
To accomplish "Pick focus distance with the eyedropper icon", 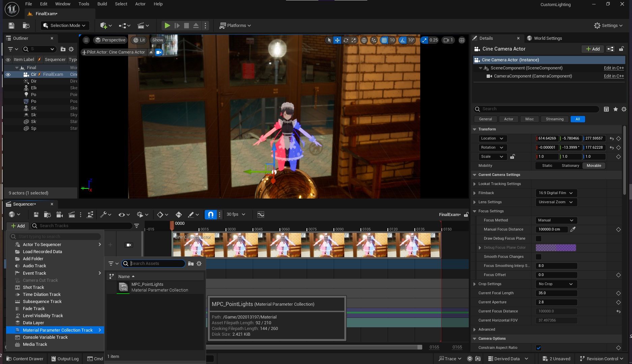I will pos(573,230).
